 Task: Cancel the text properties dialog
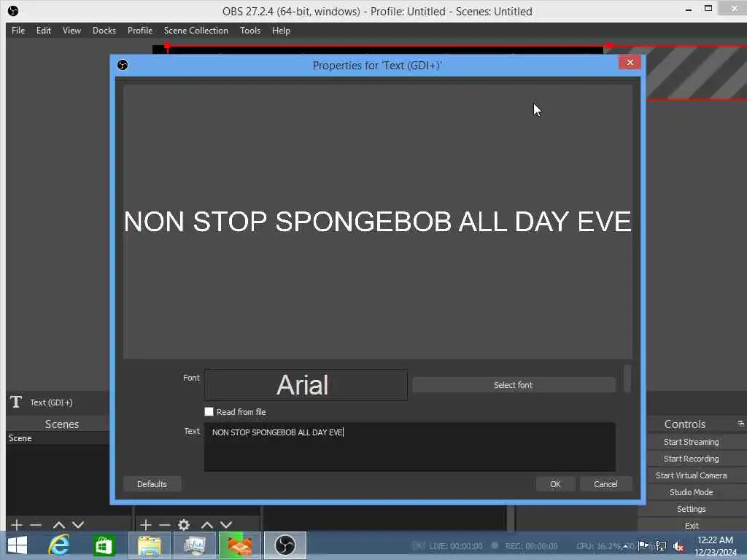point(605,484)
